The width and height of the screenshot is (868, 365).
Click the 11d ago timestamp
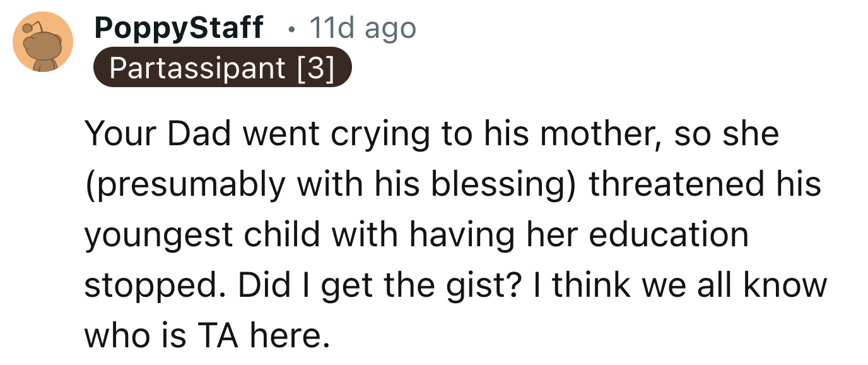coord(362,28)
